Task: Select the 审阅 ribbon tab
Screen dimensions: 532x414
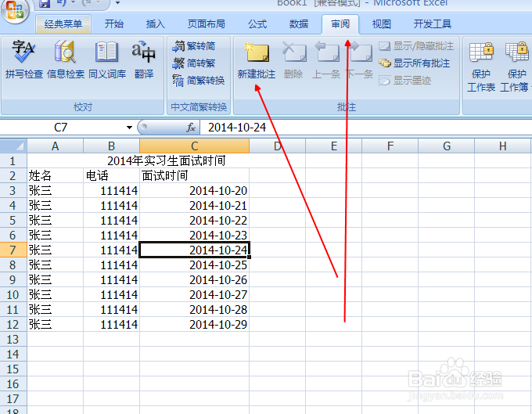Action: click(340, 24)
